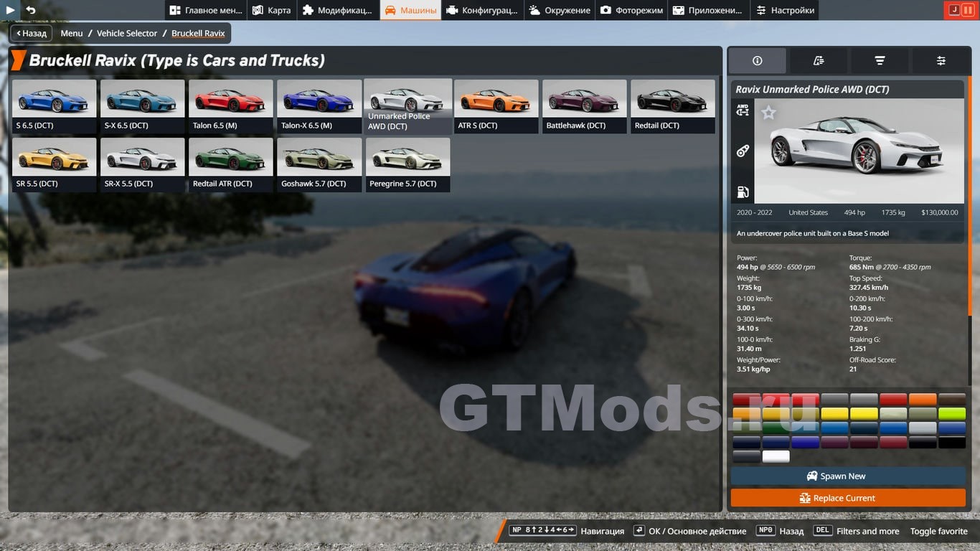
Task: Click the undo arrow icon at top
Action: coord(31,10)
